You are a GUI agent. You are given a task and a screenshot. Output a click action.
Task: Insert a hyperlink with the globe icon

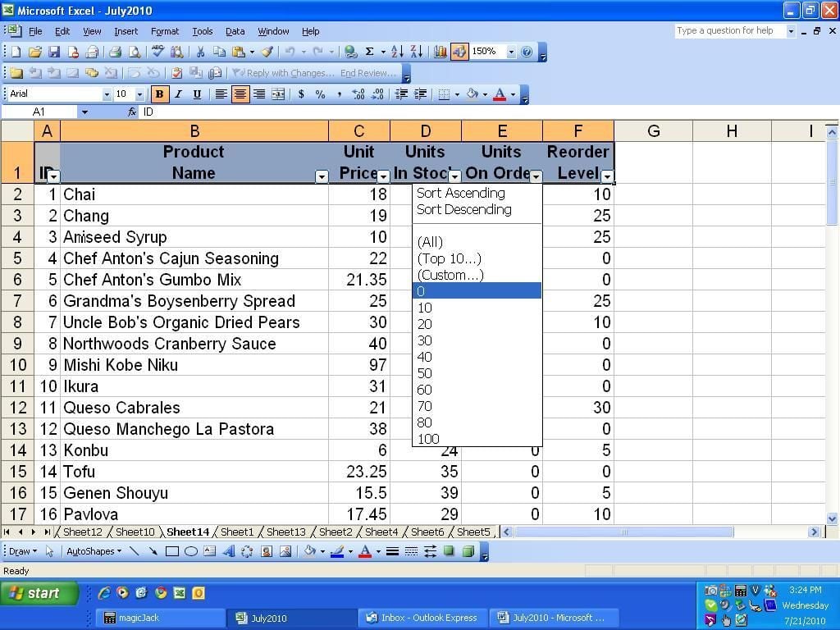(x=350, y=52)
